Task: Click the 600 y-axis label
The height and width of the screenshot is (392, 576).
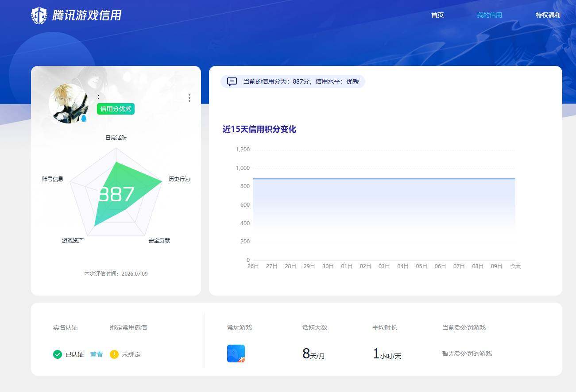Action: [245, 205]
